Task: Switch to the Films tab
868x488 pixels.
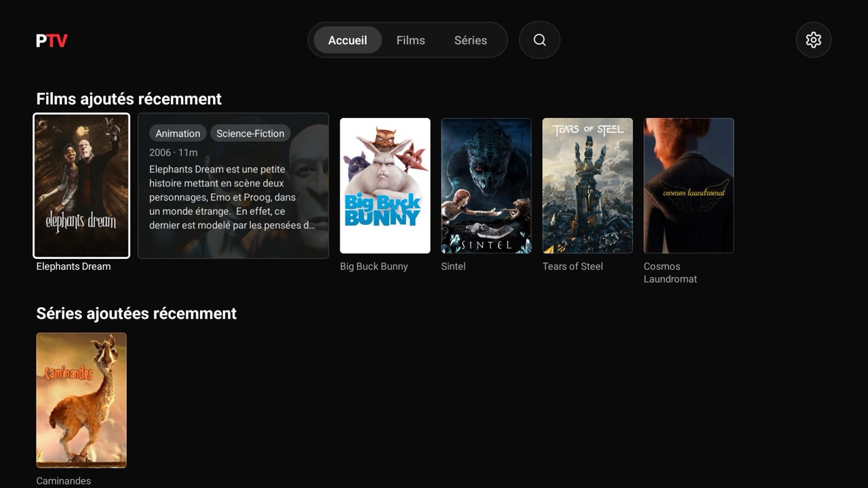Action: point(411,40)
